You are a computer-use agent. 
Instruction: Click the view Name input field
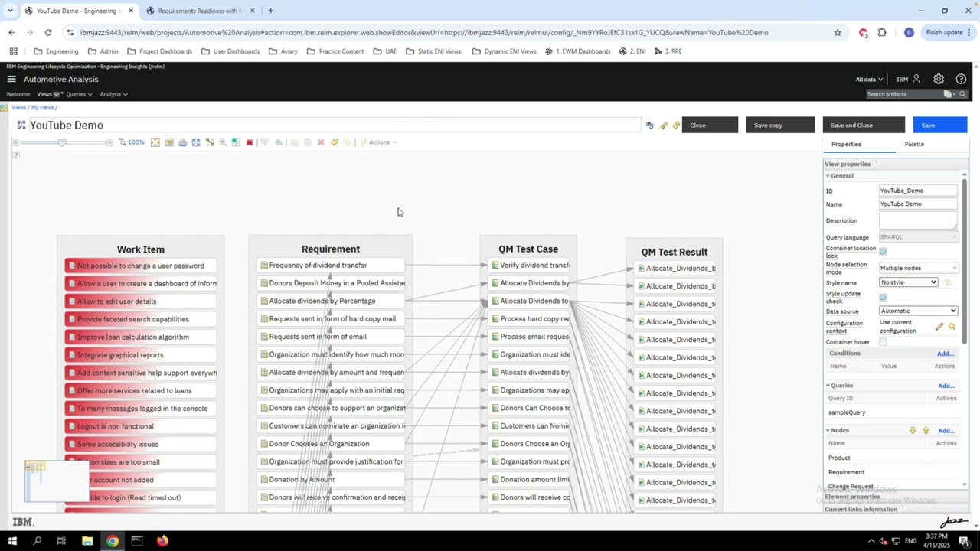tap(918, 204)
